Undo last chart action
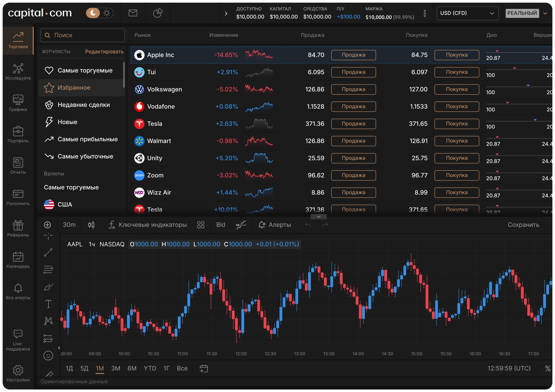This screenshot has width=555, height=392. point(308,225)
